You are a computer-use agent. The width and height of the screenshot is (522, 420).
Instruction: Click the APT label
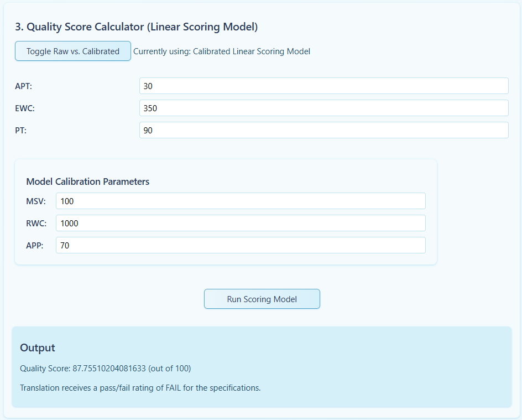(x=23, y=86)
